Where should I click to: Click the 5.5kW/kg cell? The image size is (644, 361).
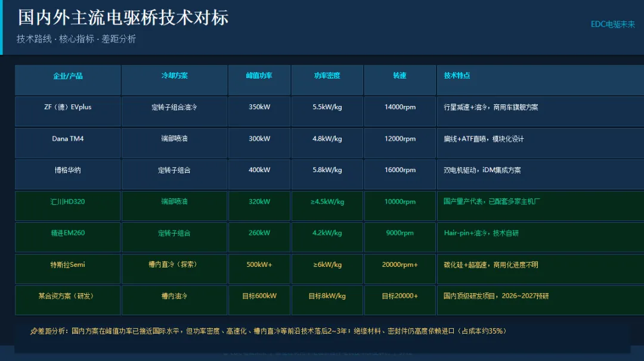coord(327,111)
